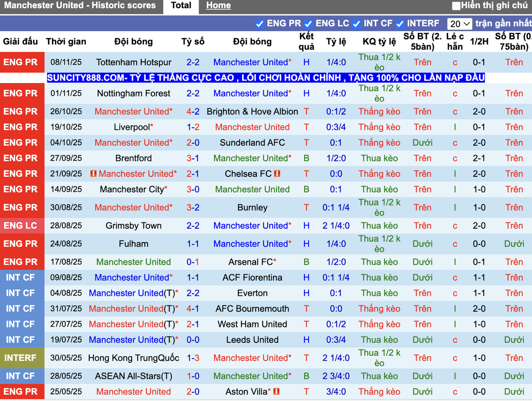Select the Thắng kèo result in Sunderland row
532x401 pixels.
coord(379,143)
